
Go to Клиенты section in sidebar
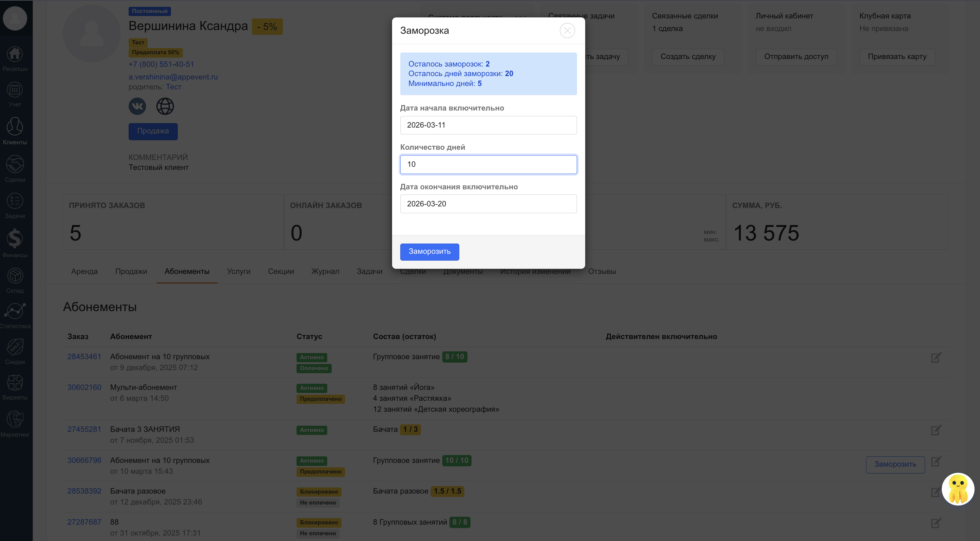click(15, 127)
